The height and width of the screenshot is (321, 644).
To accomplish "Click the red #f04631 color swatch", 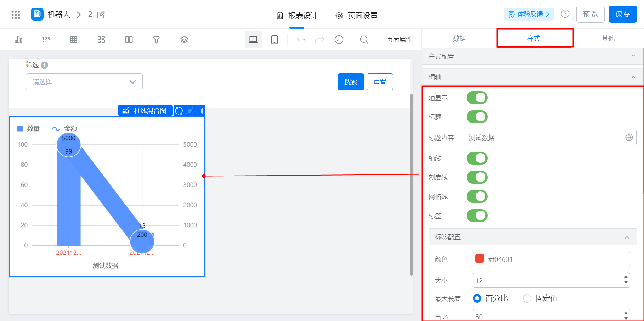I will [x=480, y=259].
